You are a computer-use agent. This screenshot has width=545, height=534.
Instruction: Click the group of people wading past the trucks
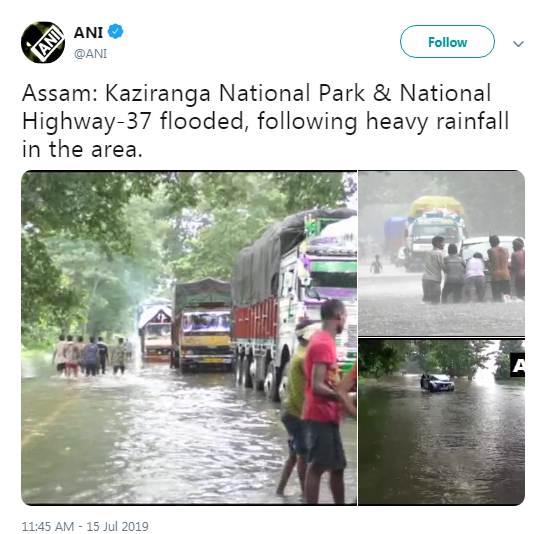(x=92, y=355)
